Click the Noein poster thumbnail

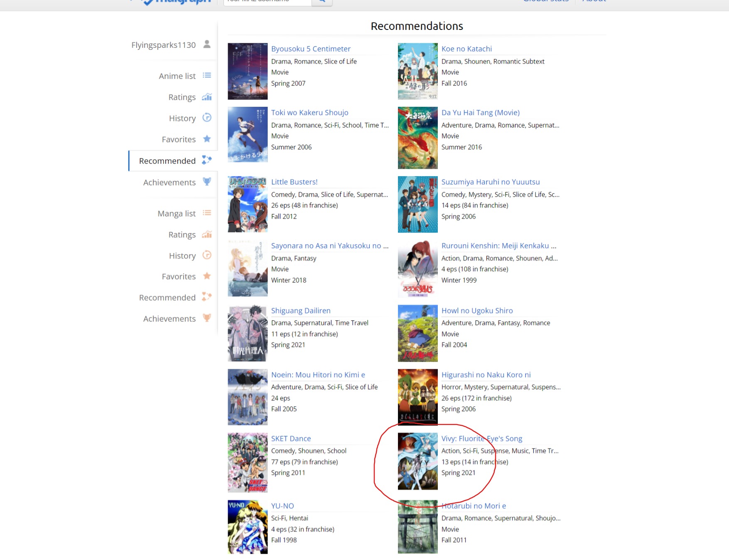248,397
